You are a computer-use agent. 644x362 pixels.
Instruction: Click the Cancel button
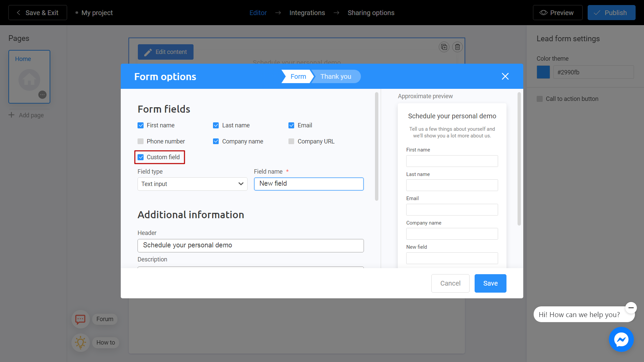click(450, 283)
